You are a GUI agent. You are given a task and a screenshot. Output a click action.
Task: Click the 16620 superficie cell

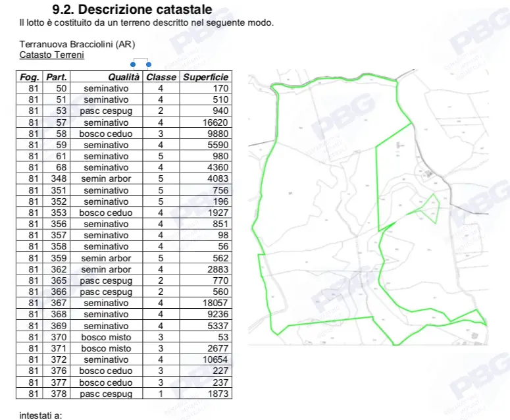pos(205,122)
